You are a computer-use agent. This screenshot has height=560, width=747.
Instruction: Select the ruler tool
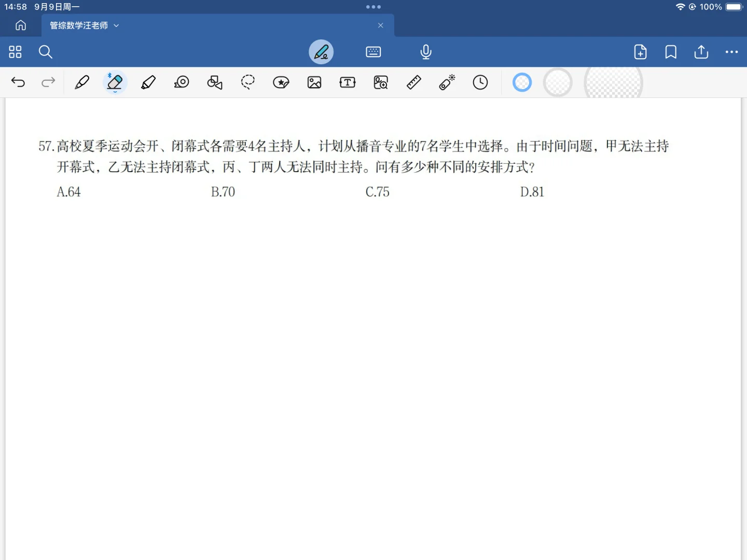click(x=414, y=82)
